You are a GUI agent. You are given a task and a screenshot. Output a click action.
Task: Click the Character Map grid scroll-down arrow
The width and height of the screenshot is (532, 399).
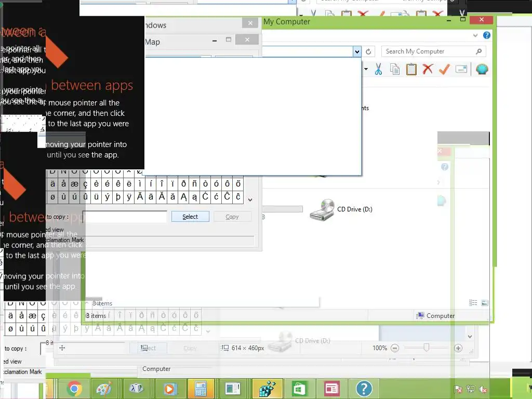point(250,200)
